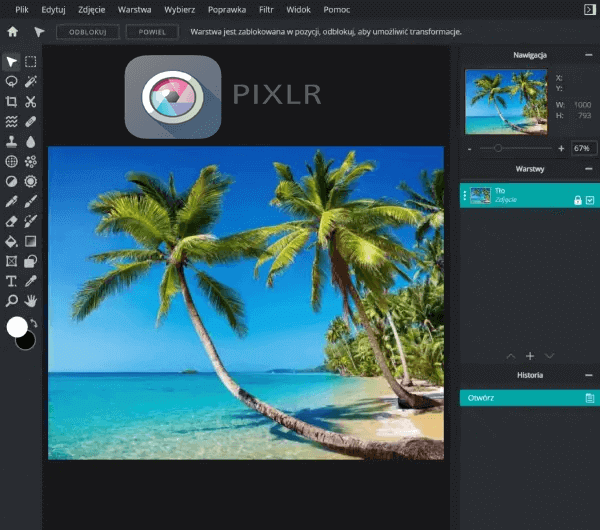Click the navigator zoom slider handle

498,148
